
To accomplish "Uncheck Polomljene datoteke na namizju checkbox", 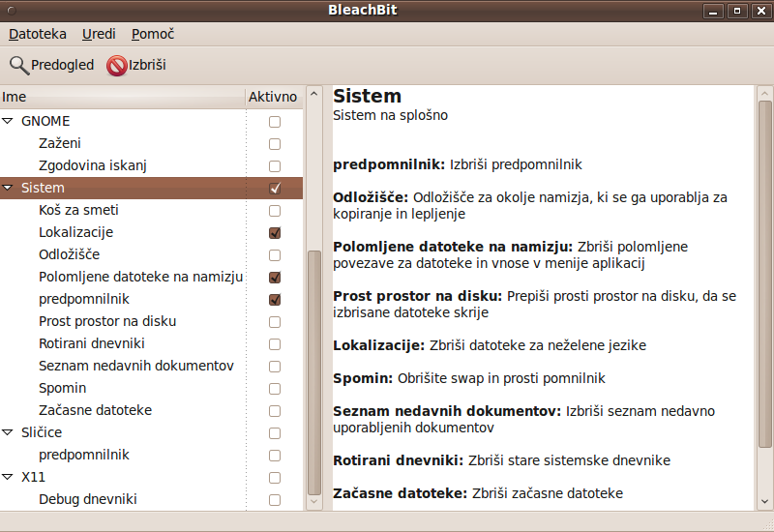I will point(275,278).
